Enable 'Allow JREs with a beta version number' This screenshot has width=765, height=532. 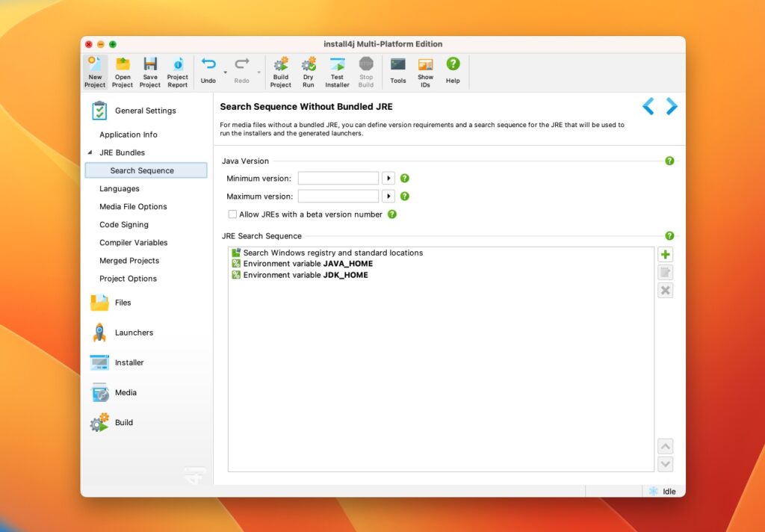233,214
